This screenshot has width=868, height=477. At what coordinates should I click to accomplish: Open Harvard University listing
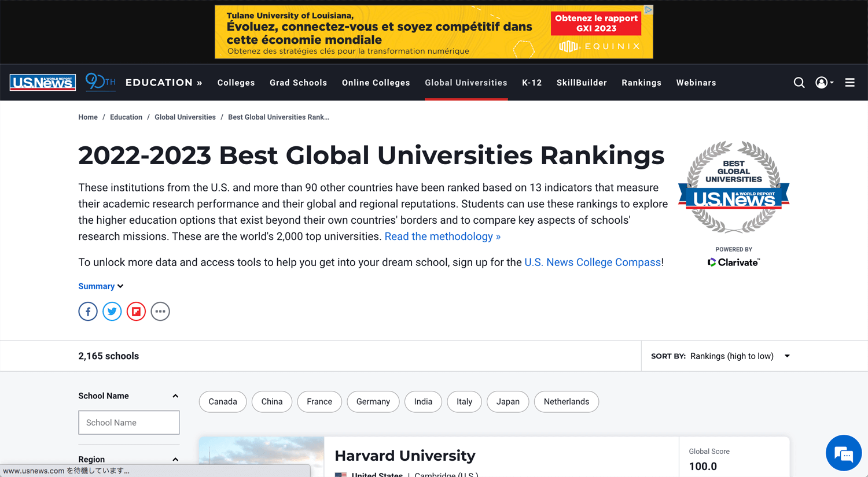click(405, 456)
